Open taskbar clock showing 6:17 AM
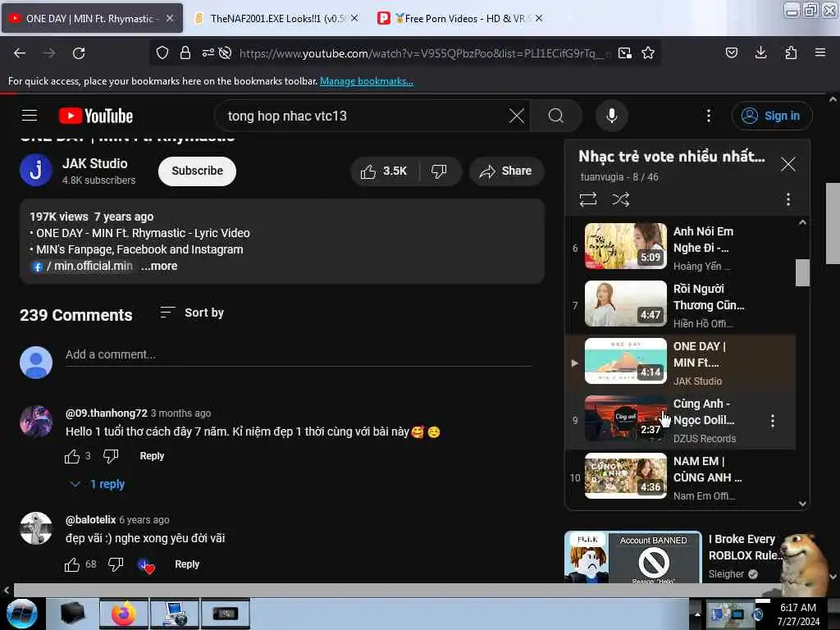This screenshot has width=840, height=630. tap(797, 614)
